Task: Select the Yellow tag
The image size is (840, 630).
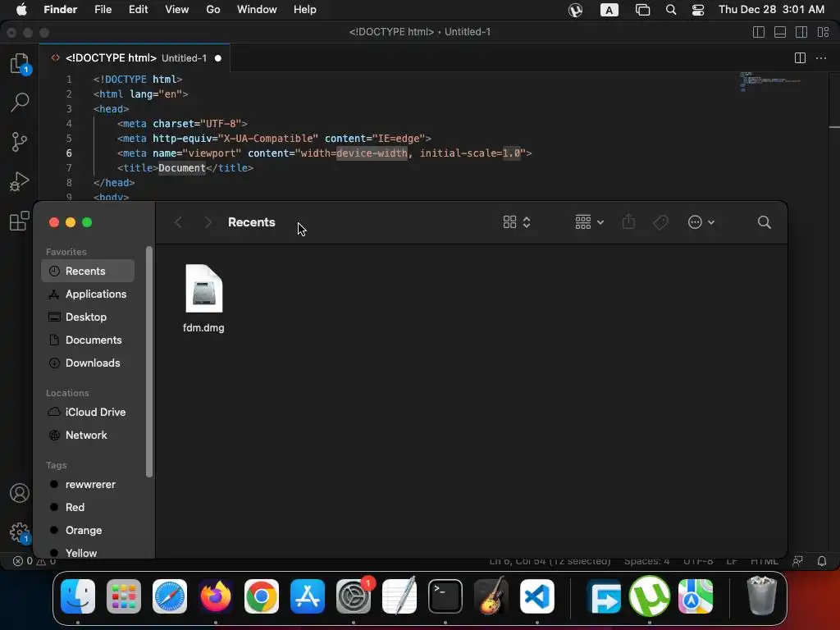Action: (x=88, y=553)
